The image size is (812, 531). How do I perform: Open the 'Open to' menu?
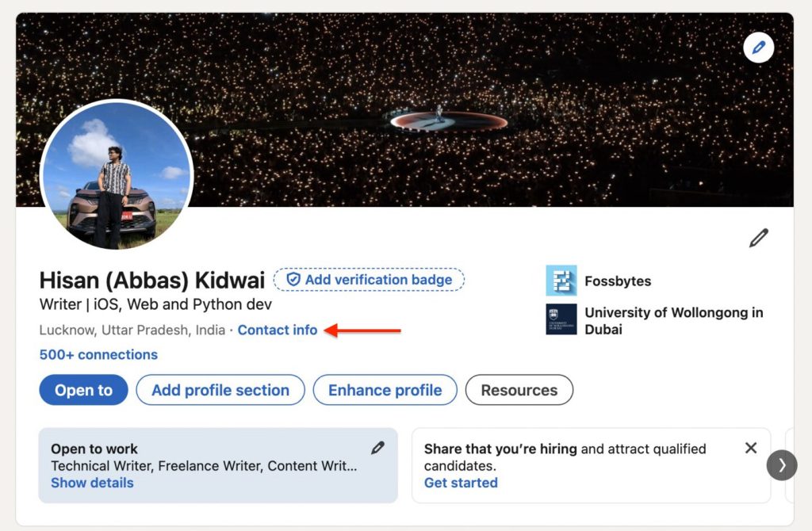pyautogui.click(x=83, y=390)
